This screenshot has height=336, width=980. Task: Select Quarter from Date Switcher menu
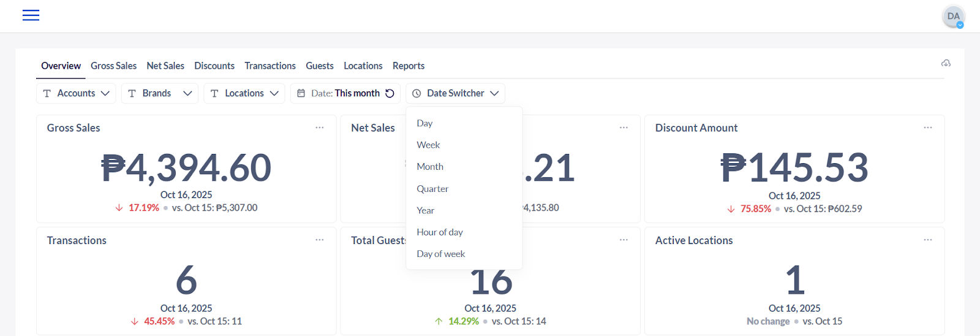pyautogui.click(x=432, y=189)
